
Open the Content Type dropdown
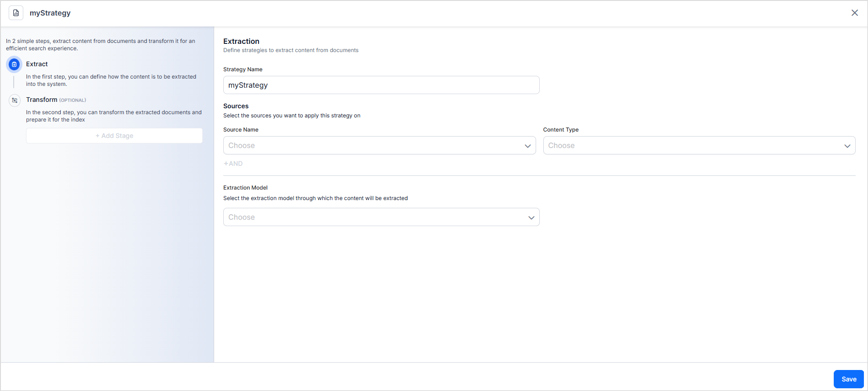(x=694, y=145)
